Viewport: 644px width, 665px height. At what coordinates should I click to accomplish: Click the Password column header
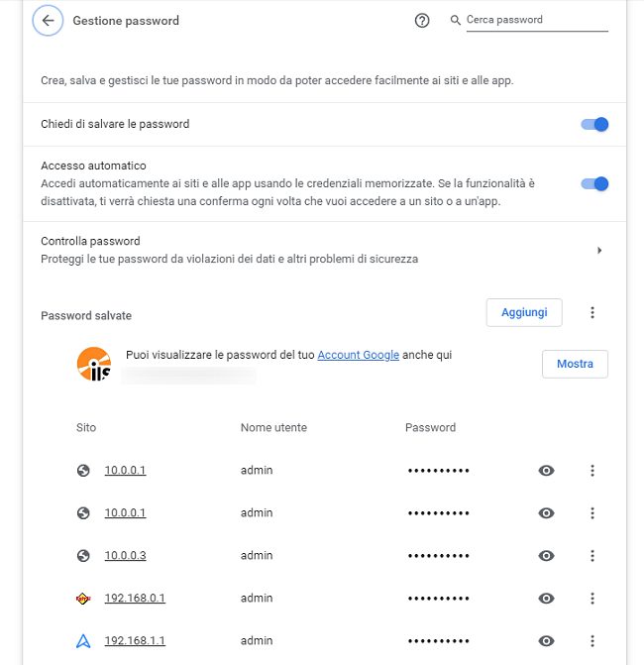coord(430,427)
